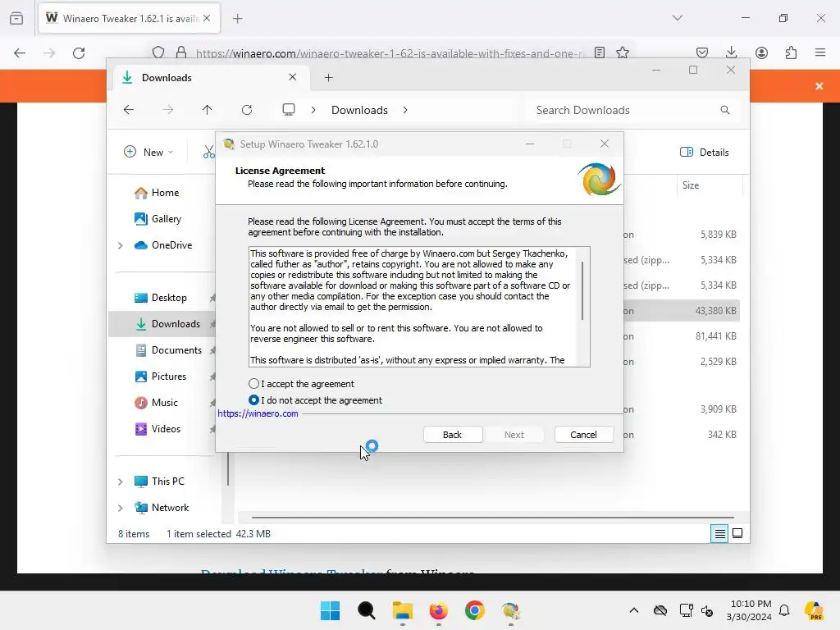Open Google Chrome from the taskbar

pos(475,610)
